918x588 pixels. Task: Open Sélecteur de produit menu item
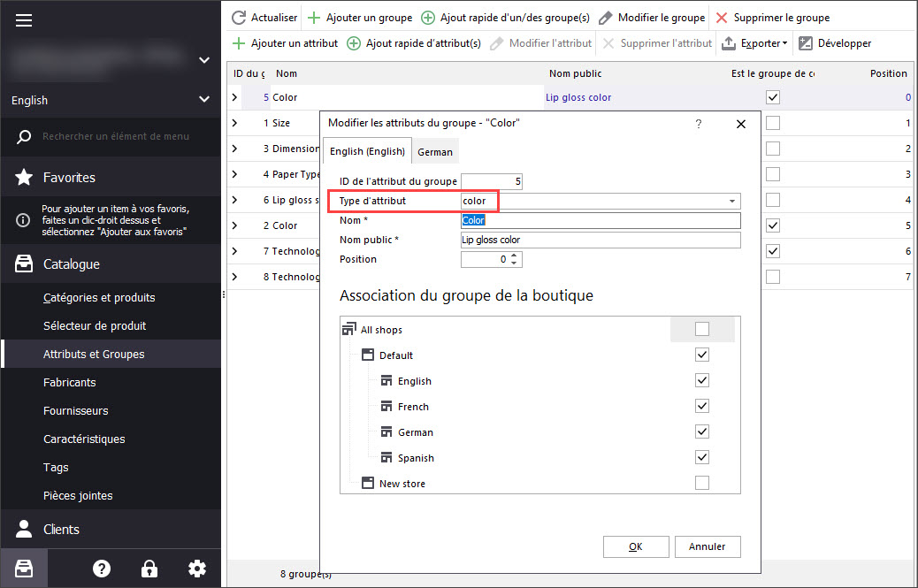pyautogui.click(x=95, y=326)
